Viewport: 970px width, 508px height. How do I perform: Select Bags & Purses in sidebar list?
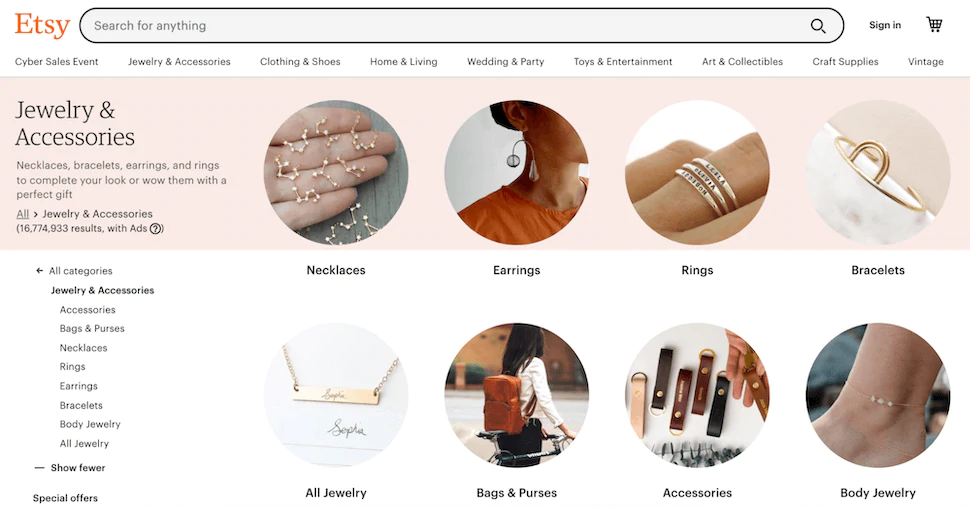(x=92, y=329)
